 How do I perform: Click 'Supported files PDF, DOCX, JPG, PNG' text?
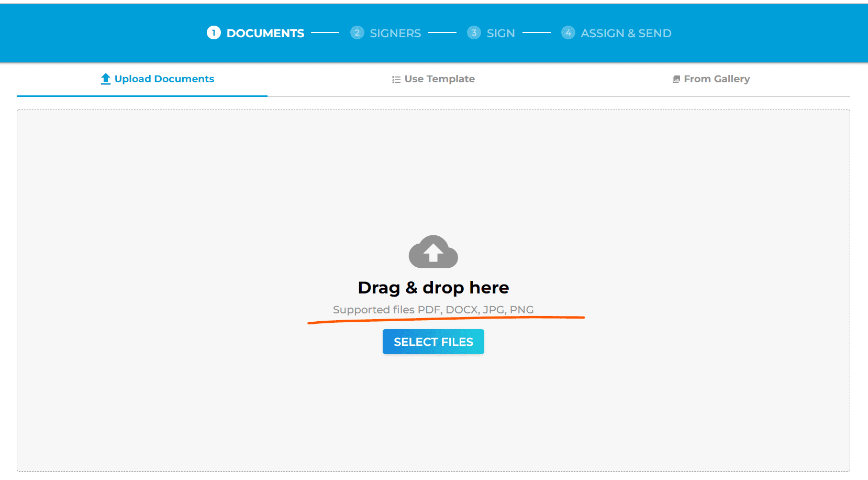(433, 310)
